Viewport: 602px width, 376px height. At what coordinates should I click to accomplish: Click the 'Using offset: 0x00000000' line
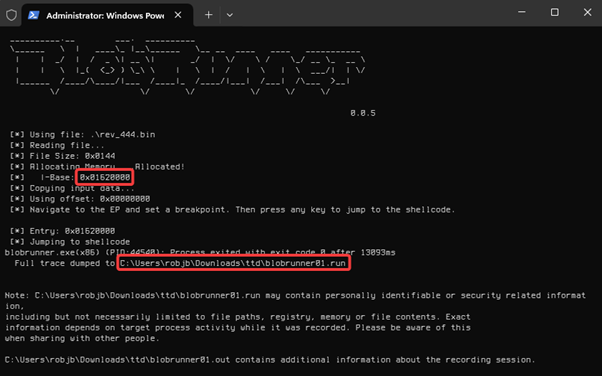[x=80, y=199]
